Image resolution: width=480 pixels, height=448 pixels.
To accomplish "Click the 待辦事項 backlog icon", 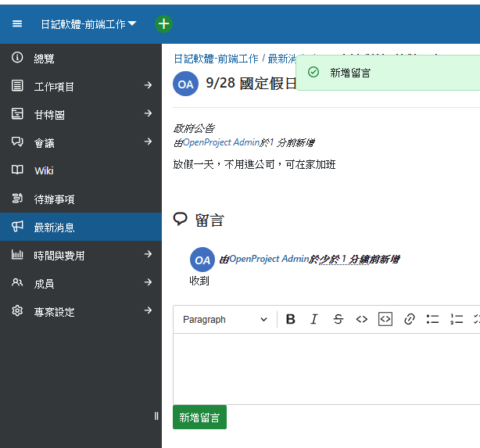I will click(17, 198).
